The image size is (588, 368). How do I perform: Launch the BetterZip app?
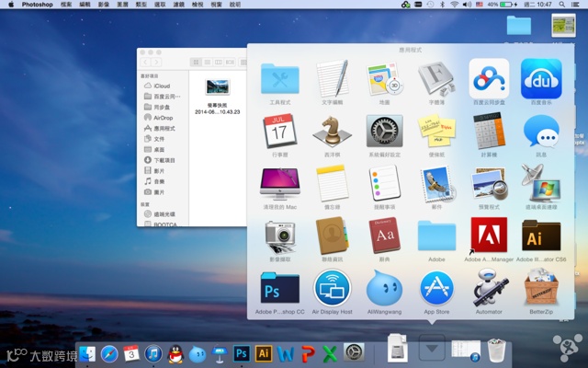[x=541, y=288]
